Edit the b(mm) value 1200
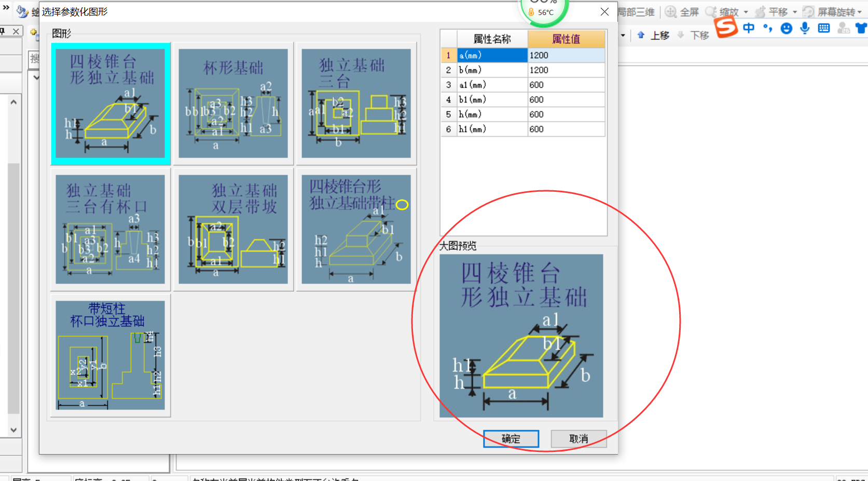868x481 pixels. pyautogui.click(x=566, y=70)
